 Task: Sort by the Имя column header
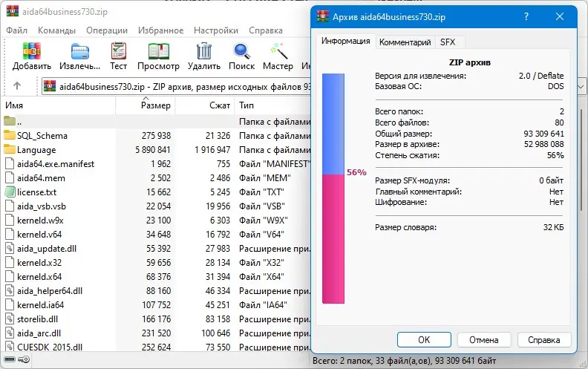pos(59,105)
